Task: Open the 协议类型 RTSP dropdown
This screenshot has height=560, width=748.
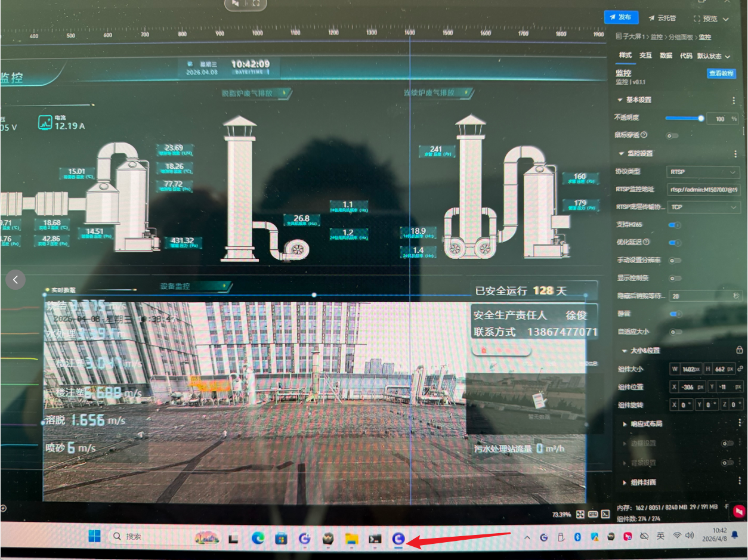Action: [x=703, y=172]
